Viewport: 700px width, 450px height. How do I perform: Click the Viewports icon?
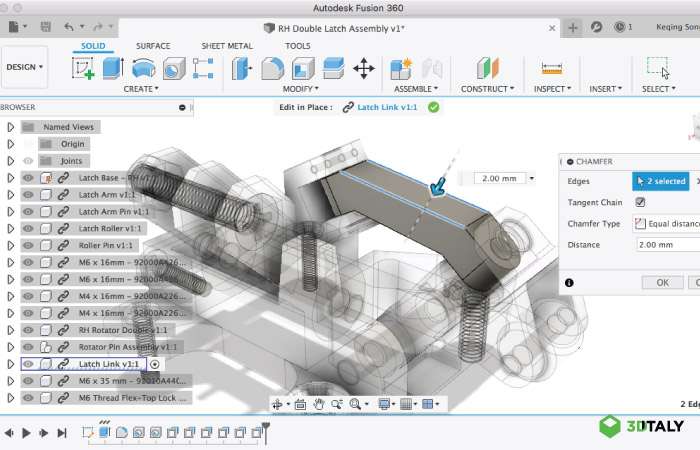click(x=428, y=404)
